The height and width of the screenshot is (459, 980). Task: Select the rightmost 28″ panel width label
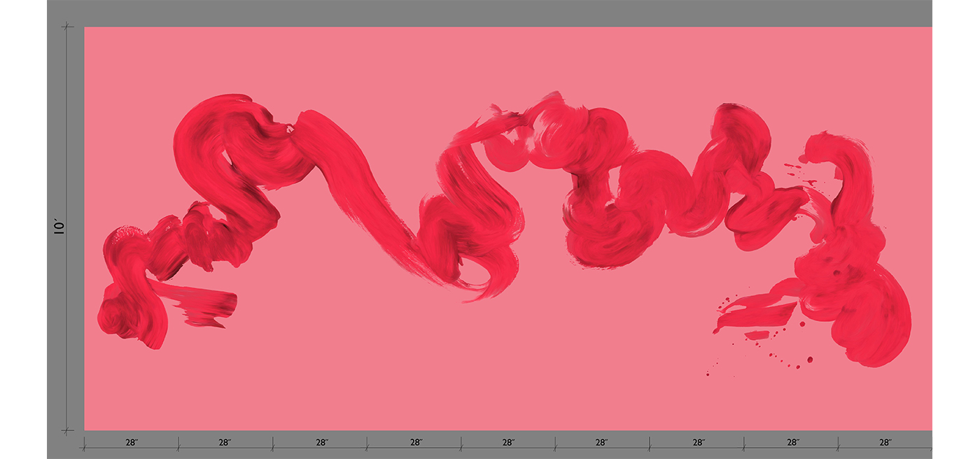(885, 442)
